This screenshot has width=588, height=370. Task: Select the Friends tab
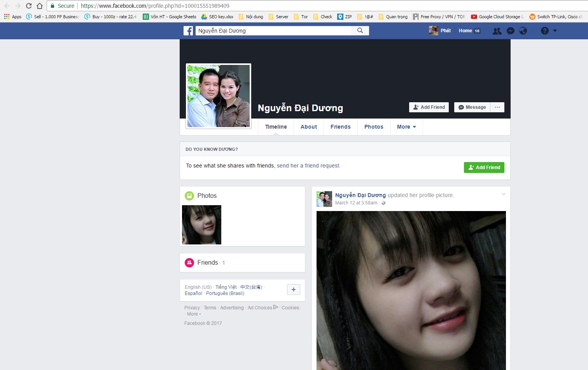pyautogui.click(x=341, y=127)
